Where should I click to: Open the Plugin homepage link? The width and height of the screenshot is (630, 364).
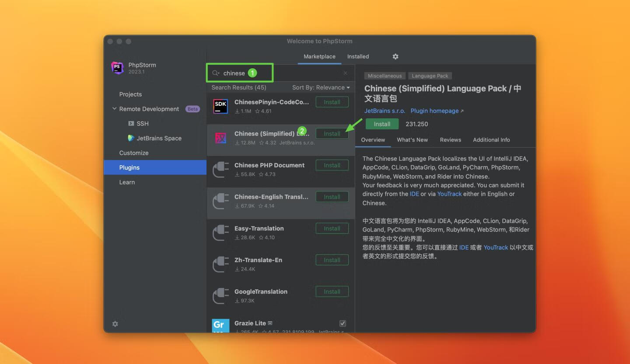pos(437,111)
